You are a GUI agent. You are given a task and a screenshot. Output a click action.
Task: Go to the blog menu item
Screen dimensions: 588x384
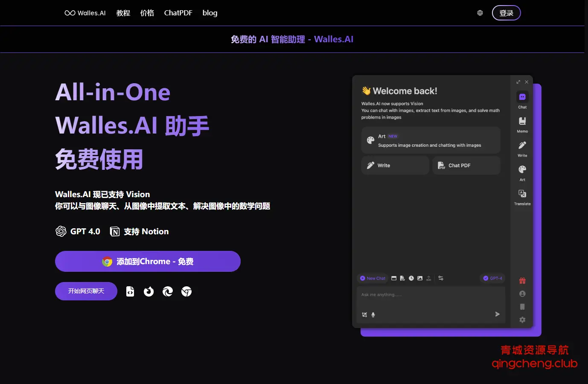210,13
